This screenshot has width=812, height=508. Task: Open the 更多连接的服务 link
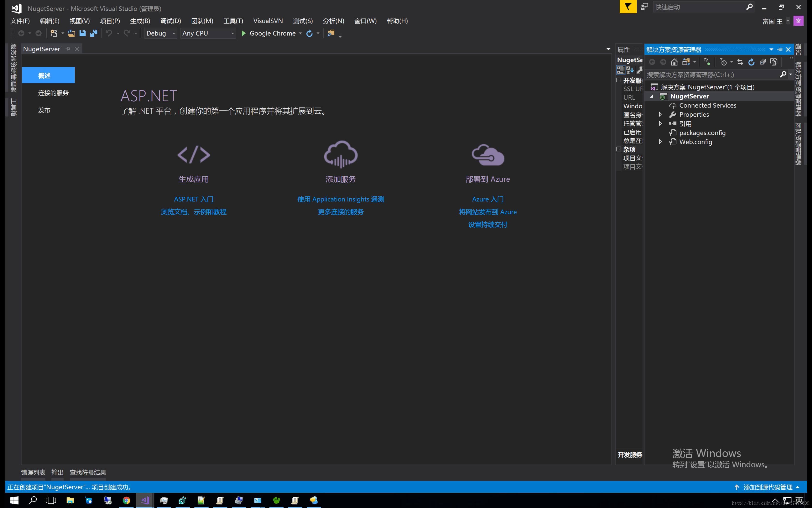341,212
